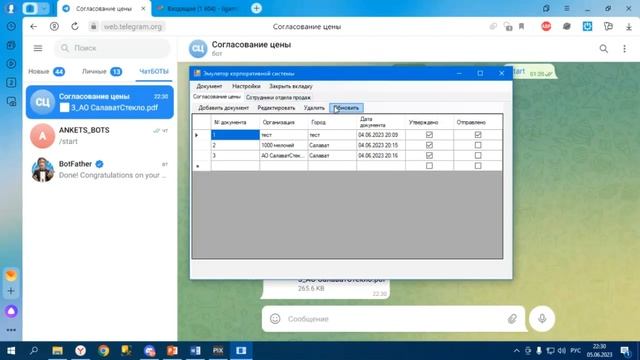The image size is (640, 360).
Task: Click the Alice assistant icon in browser sidebar
Action: click(11, 311)
